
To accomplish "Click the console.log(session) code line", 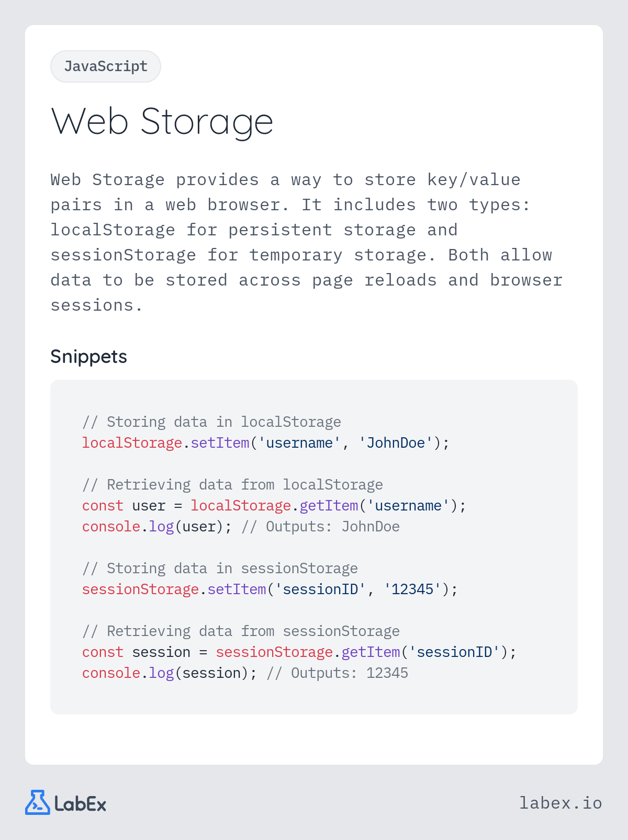I will pos(245,673).
